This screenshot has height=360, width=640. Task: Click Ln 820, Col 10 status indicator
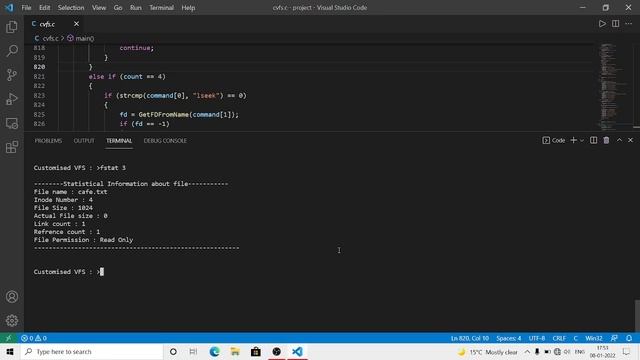(469, 338)
